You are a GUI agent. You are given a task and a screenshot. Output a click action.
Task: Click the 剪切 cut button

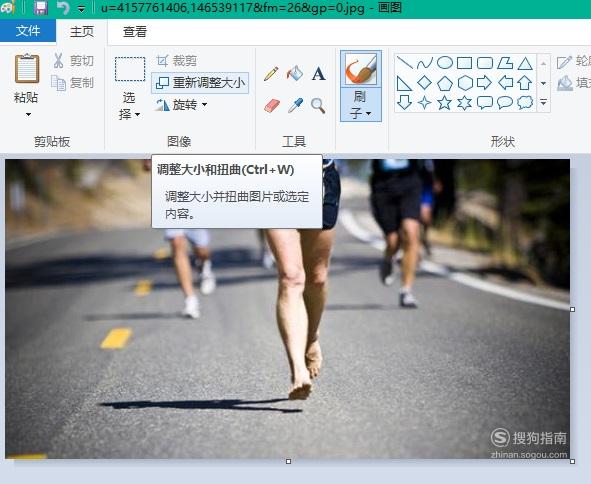click(x=73, y=61)
